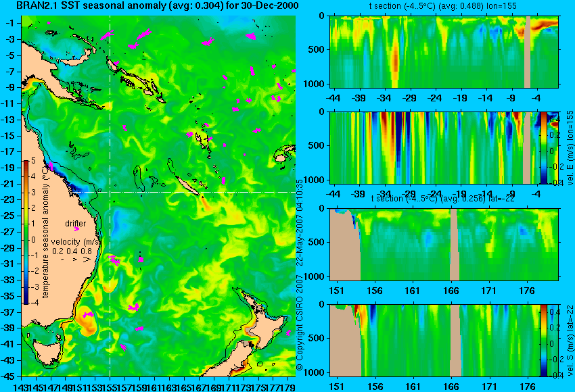The width and height of the screenshot is (575, 392).
Task: Click the elongated New Caledonia island on the map
Action: pyautogui.click(x=187, y=186)
